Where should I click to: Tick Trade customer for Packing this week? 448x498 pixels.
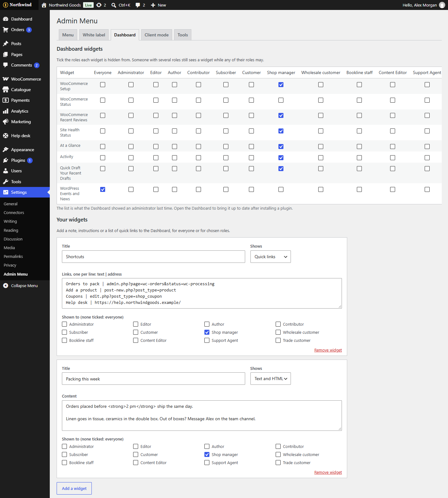coord(278,463)
